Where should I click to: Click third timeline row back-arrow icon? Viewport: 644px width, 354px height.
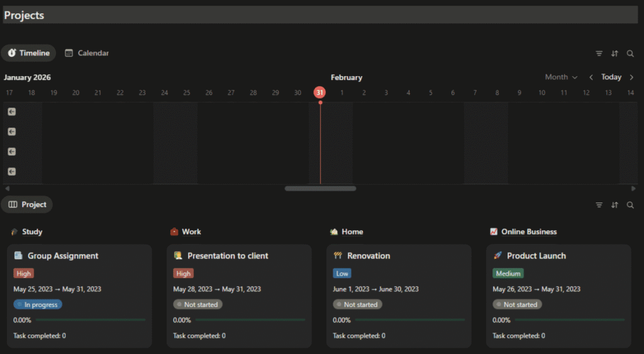pos(11,152)
